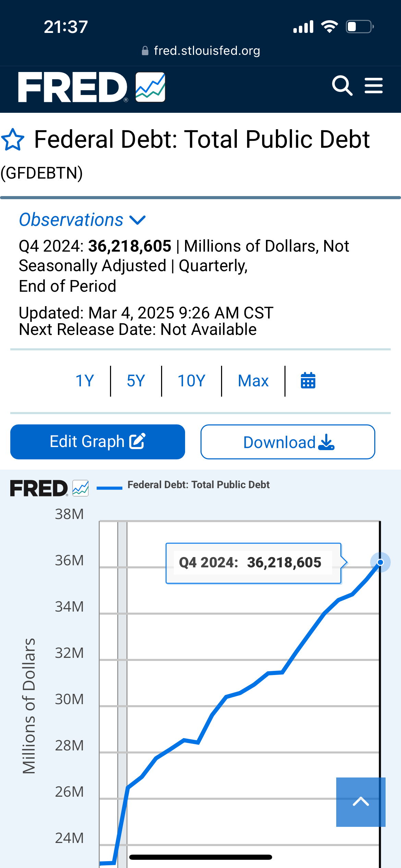Open the calendar date range picker
The image size is (401, 868).
point(308,381)
